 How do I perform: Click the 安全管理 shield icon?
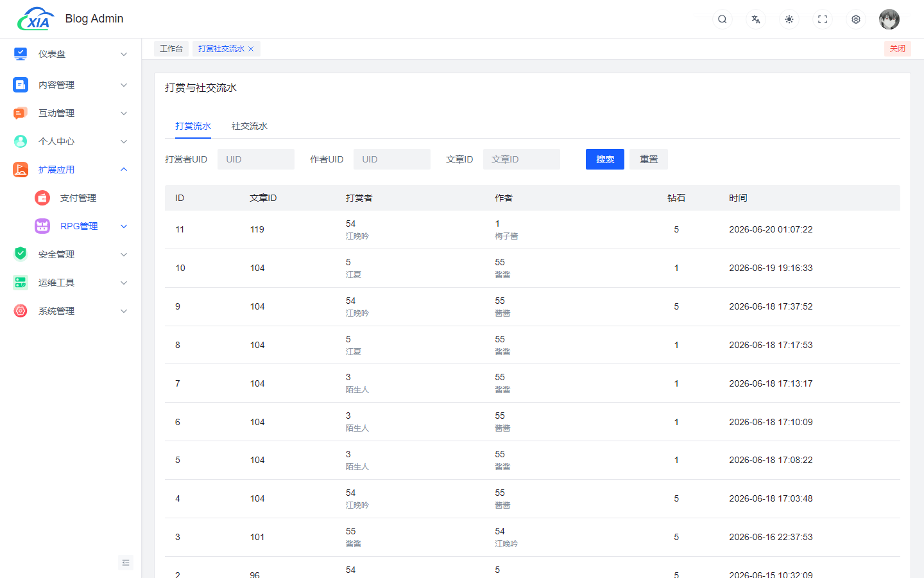click(21, 254)
